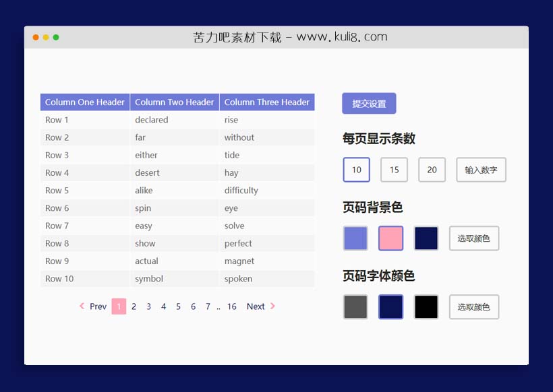This screenshot has width=553, height=392.
Task: Open font color picker with second 选取颜色 button
Action: (x=473, y=306)
